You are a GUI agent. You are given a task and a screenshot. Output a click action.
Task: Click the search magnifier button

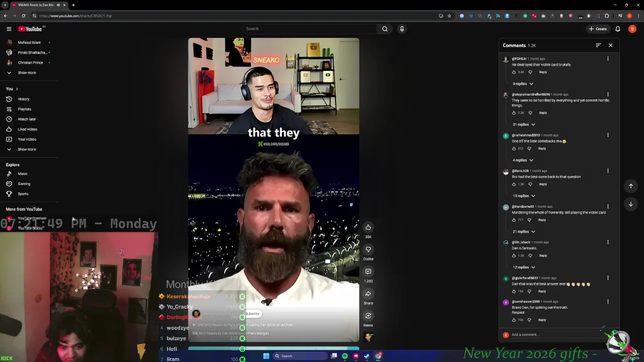point(385,29)
